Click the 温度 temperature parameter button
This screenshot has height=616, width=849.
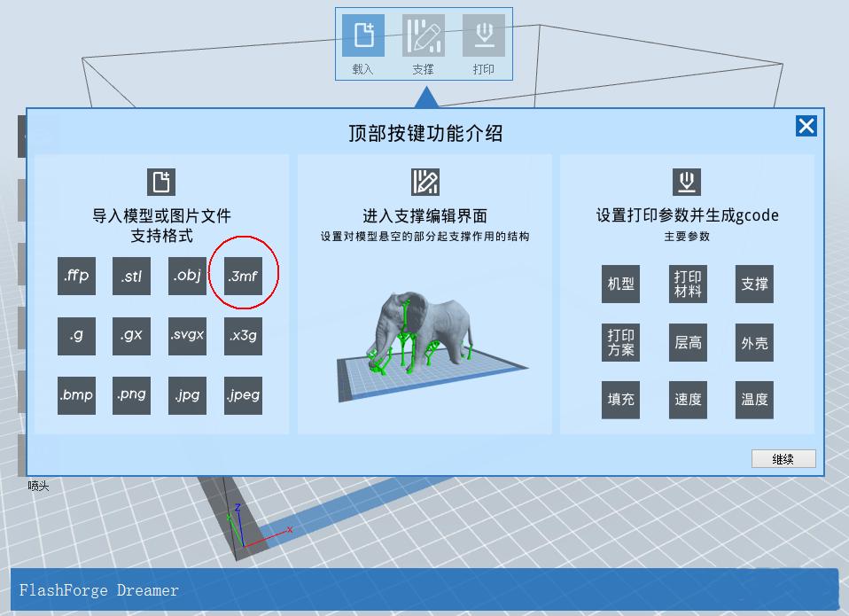pos(754,400)
